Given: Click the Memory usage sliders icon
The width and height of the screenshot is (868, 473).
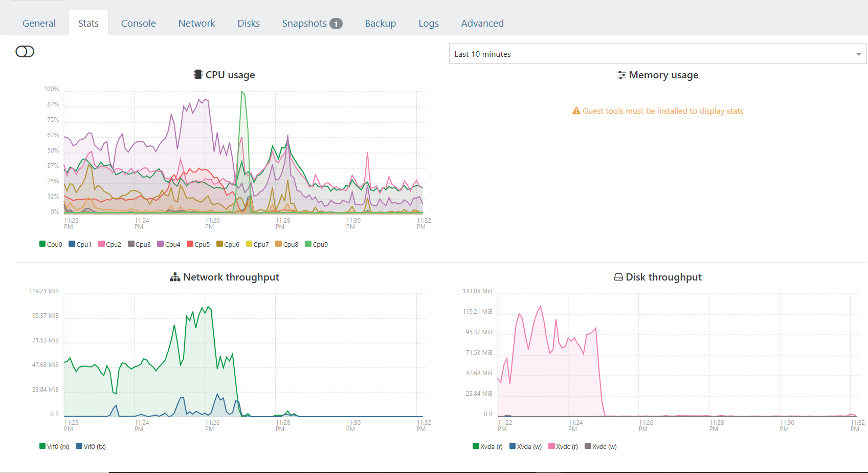Looking at the screenshot, I should pyautogui.click(x=621, y=75).
